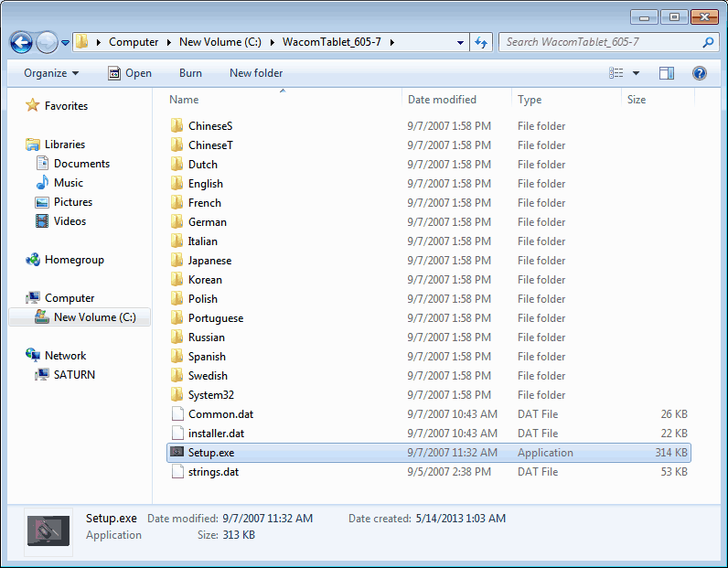
Task: Click the Japanese folder icon
Action: [177, 260]
